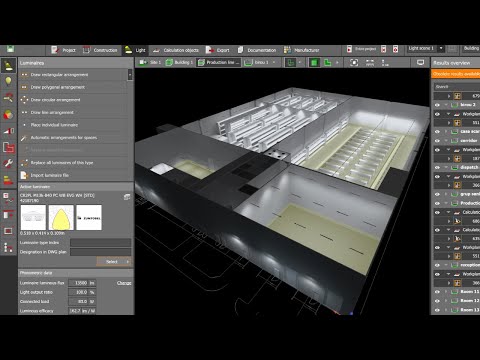Select the energy consumption sidebar icon
This screenshot has width=480, height=360.
tap(8, 180)
